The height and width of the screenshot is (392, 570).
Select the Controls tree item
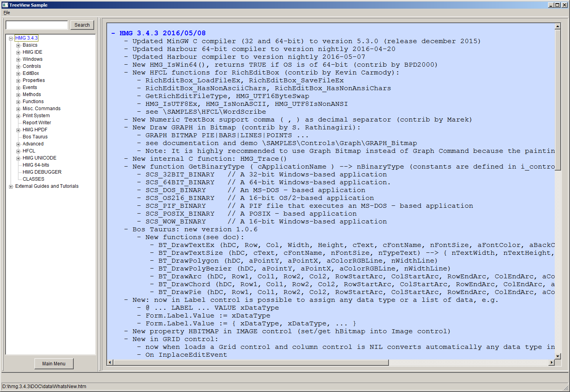pos(32,66)
